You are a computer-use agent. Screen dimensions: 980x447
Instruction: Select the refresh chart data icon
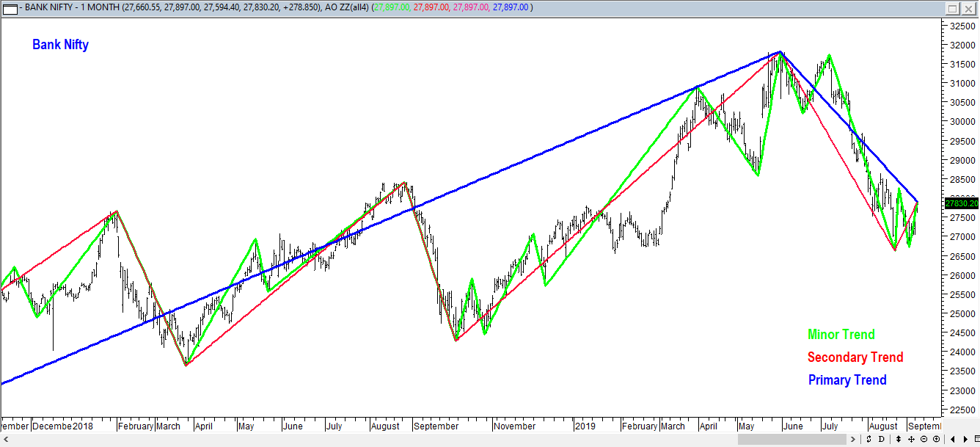pos(869,439)
